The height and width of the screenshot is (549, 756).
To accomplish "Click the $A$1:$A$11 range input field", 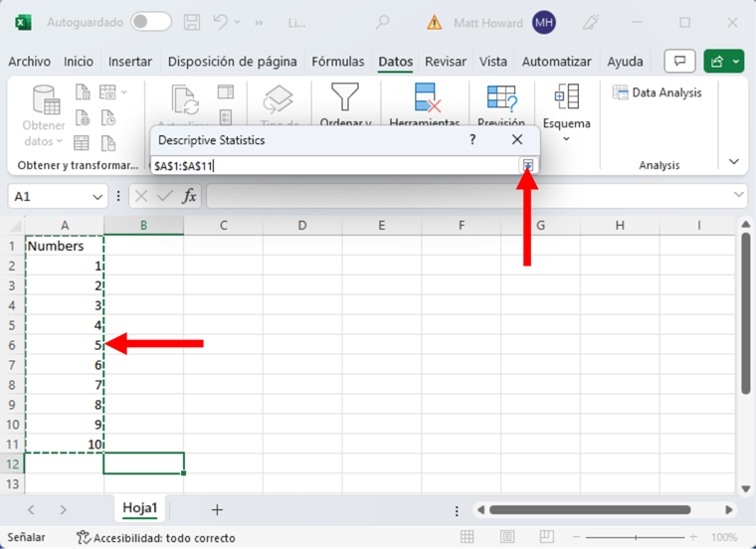I will coord(333,165).
